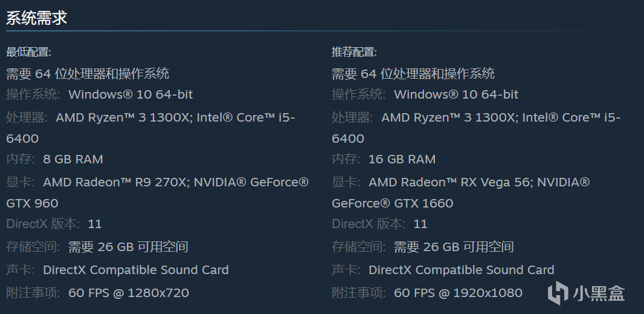Viewport: 644px width, 314px height.
Task: Click the 系统需求 section heading
Action: 36,18
